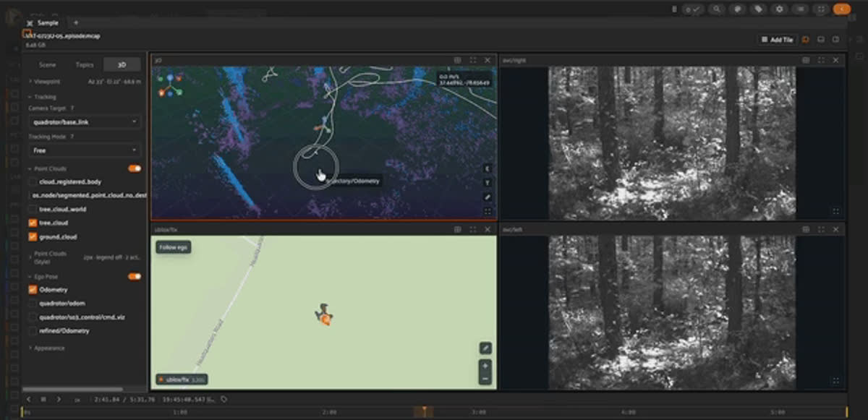Image resolution: width=868 pixels, height=420 pixels.
Task: Select the 3D tab in sidebar
Action: (x=122, y=64)
